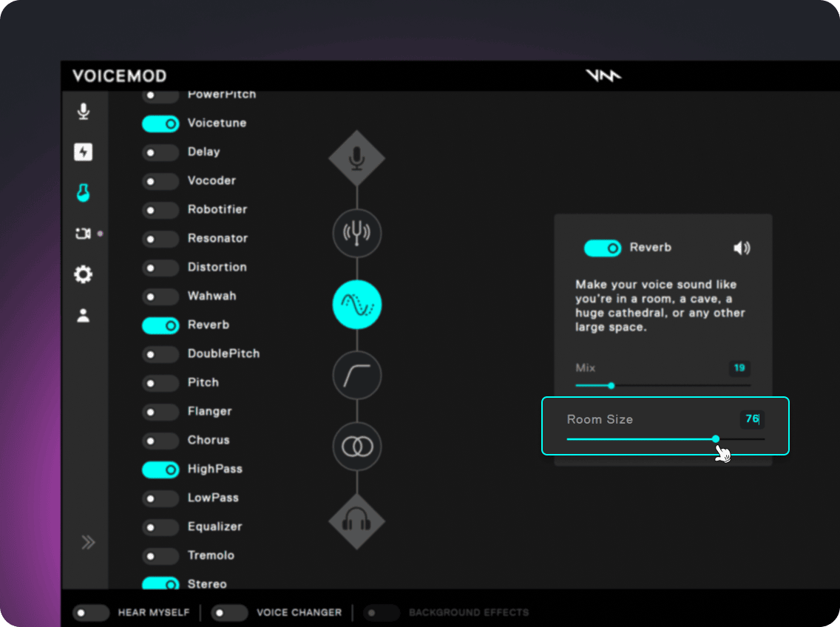Screen dimensions: 840x627
Task: Select the DoublePitch effect label
Action: (223, 353)
